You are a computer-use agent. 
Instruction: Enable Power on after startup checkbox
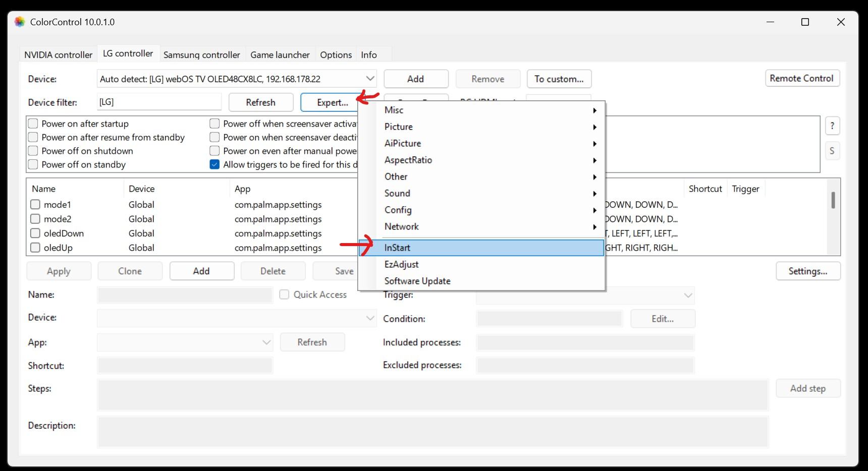(x=33, y=124)
